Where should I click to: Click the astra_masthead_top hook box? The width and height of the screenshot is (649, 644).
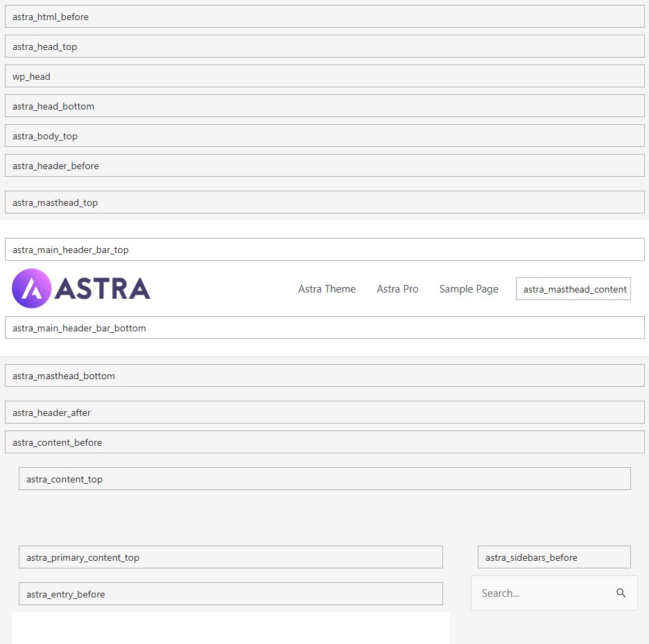324,202
